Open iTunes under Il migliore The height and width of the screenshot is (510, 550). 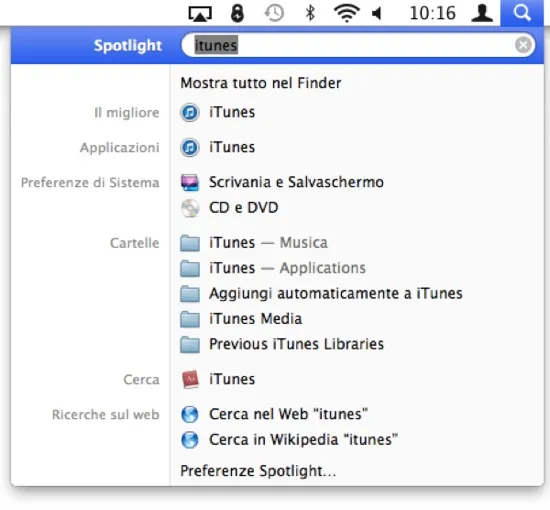pos(232,112)
